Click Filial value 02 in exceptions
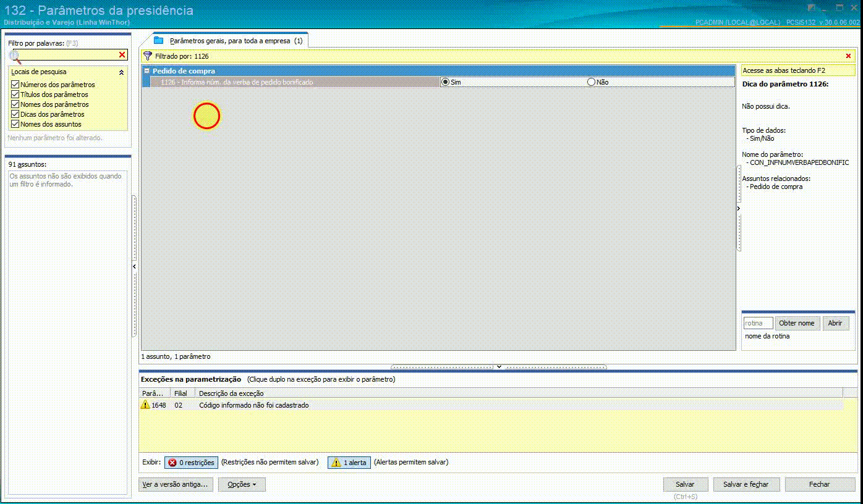This screenshot has width=863, height=504. pos(178,405)
